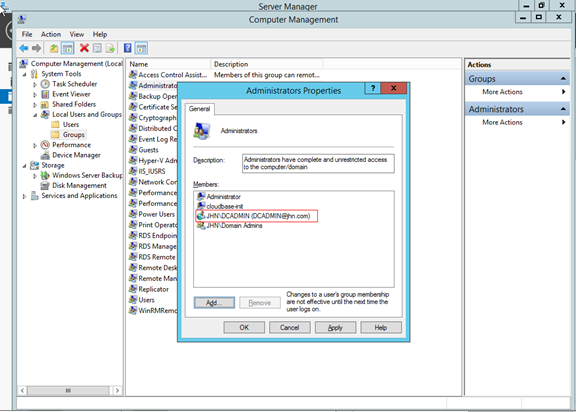This screenshot has width=580, height=412.
Task: Select Disk Management in the tree
Action: click(x=79, y=185)
